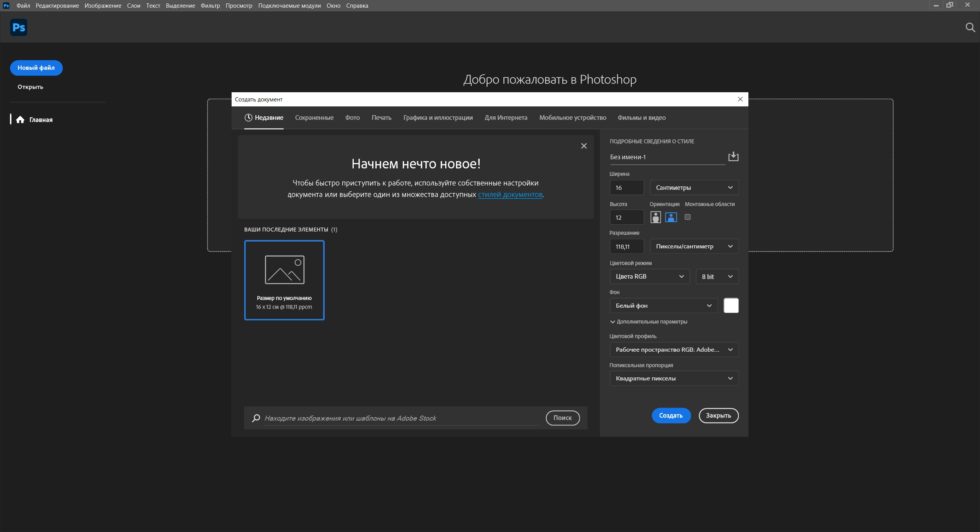Click the Photoshop icon in title bar
The image size is (980, 532).
(6, 6)
